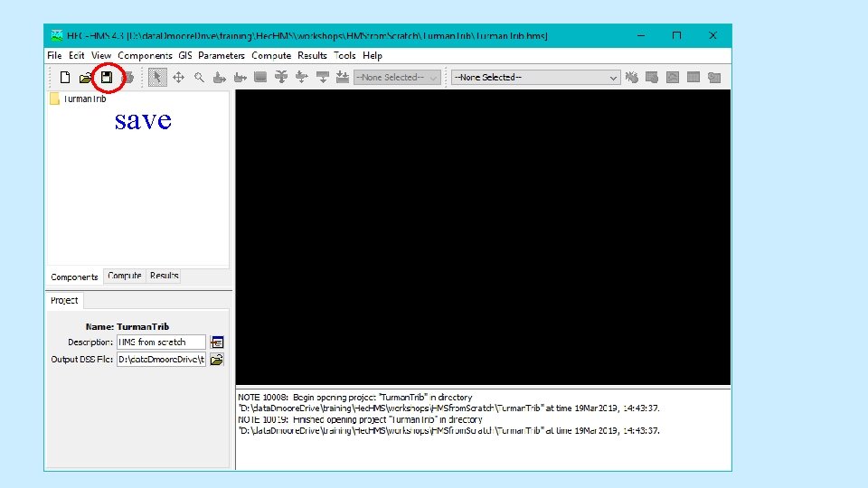Click the Save project icon
The height and width of the screenshot is (488, 868).
[107, 78]
